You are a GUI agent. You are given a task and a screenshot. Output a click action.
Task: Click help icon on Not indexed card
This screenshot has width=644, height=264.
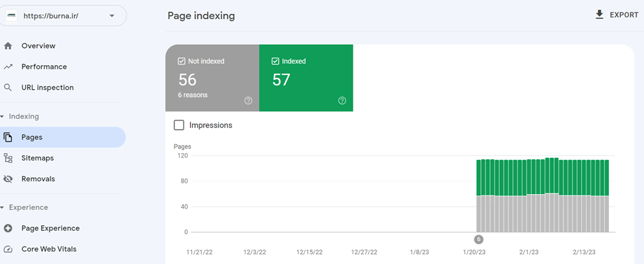[248, 101]
